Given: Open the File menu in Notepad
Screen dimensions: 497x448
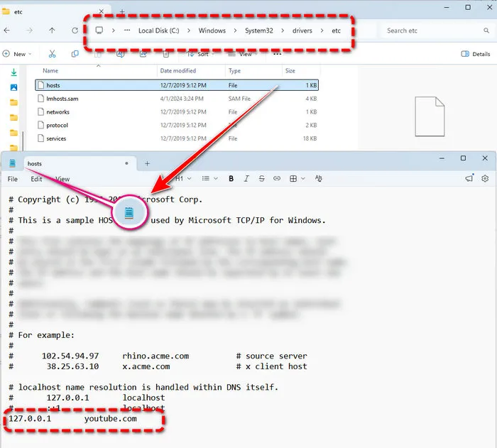Looking at the screenshot, I should pyautogui.click(x=13, y=179).
